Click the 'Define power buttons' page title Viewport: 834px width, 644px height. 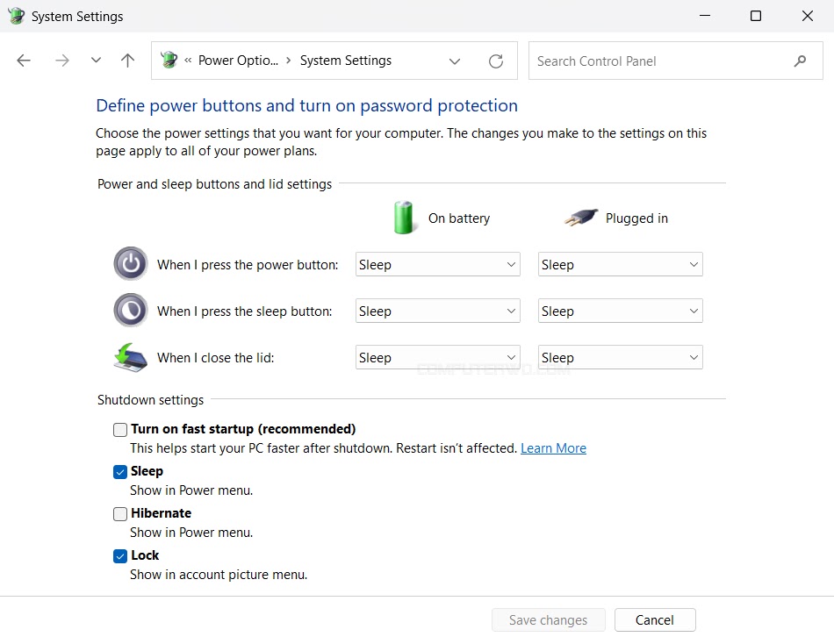[307, 105]
